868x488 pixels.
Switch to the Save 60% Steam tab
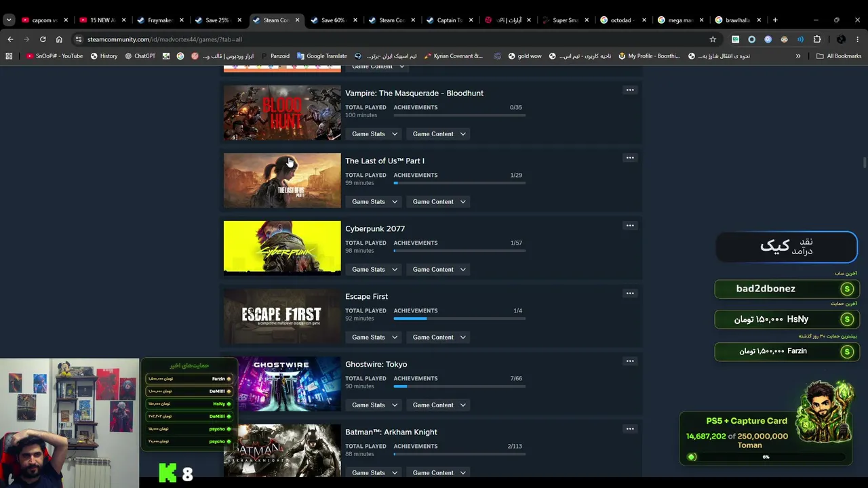(x=333, y=20)
